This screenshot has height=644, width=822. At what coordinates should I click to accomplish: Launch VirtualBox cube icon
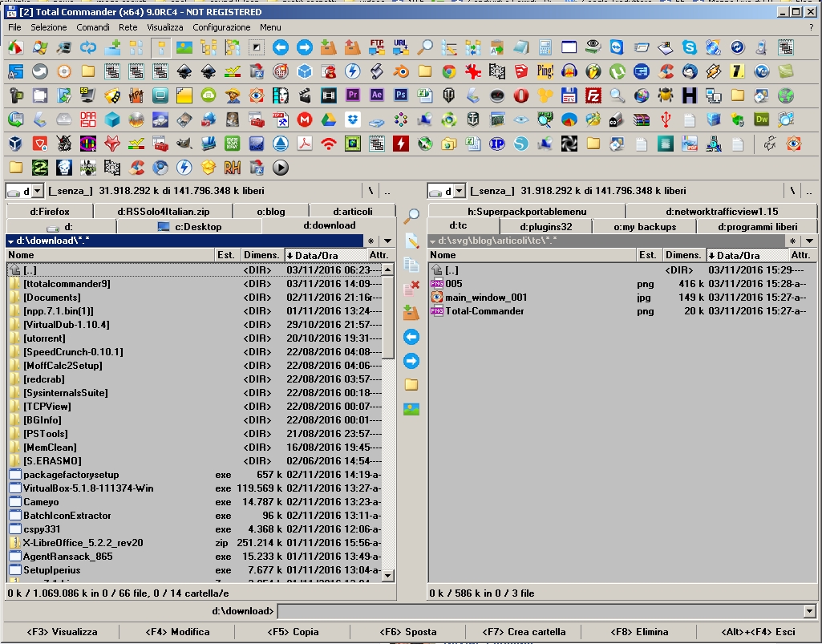pos(16,144)
